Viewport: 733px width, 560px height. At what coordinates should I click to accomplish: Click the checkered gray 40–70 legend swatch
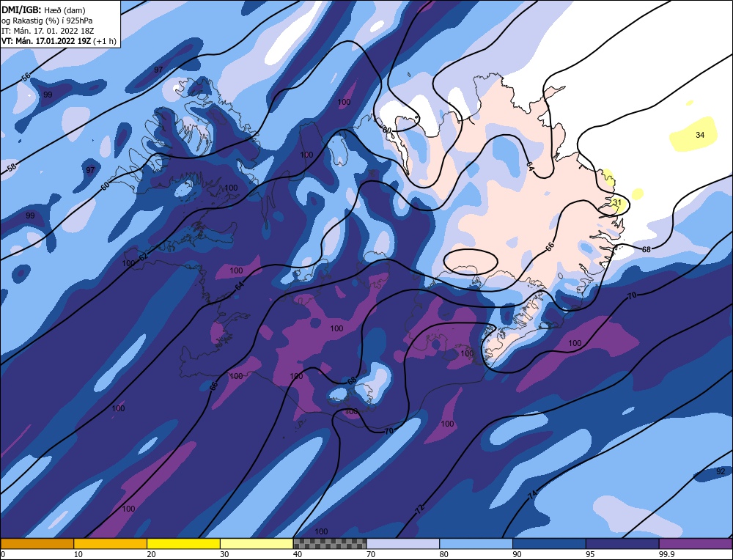point(330,543)
